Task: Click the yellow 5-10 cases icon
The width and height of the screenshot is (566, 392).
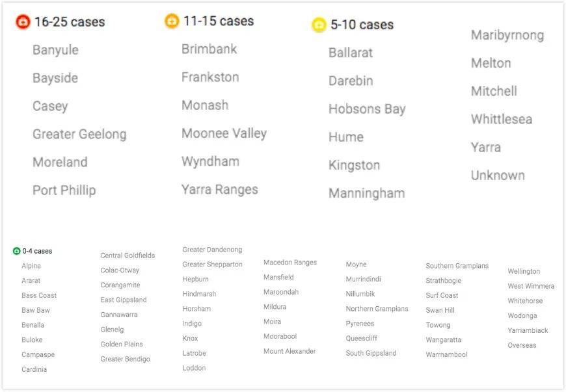Action: (x=319, y=25)
